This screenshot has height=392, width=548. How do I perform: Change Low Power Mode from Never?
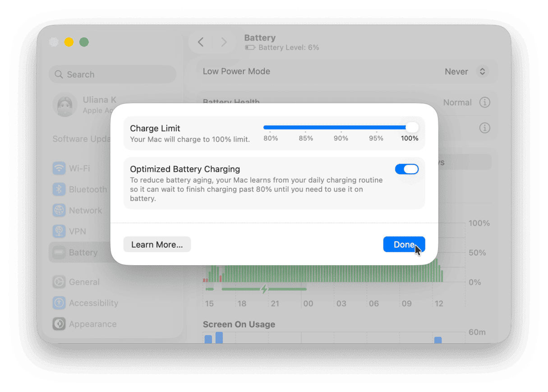[467, 71]
